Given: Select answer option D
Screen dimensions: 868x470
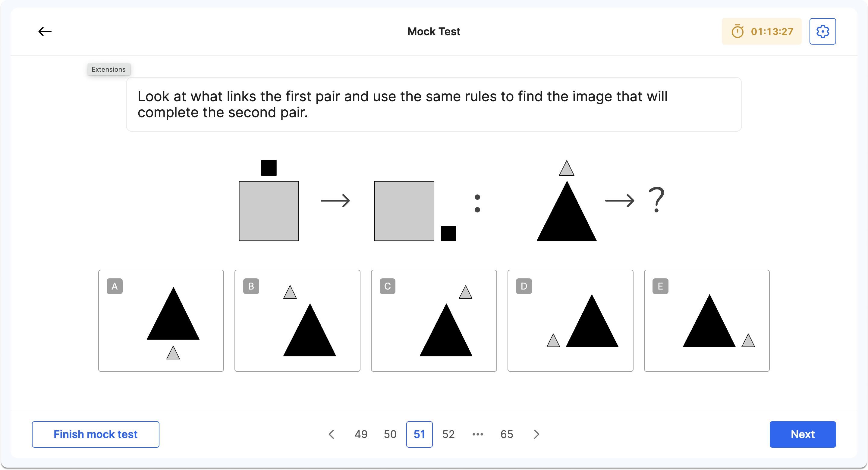Looking at the screenshot, I should point(571,321).
